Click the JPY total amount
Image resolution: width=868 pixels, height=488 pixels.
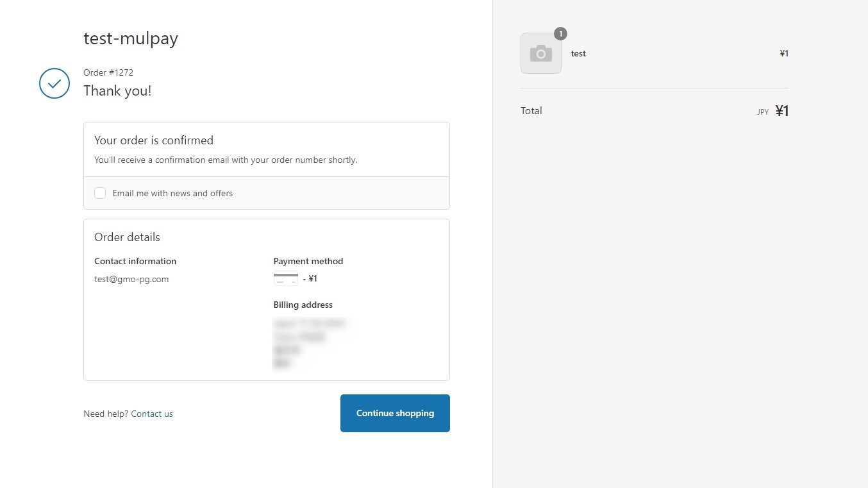click(781, 111)
